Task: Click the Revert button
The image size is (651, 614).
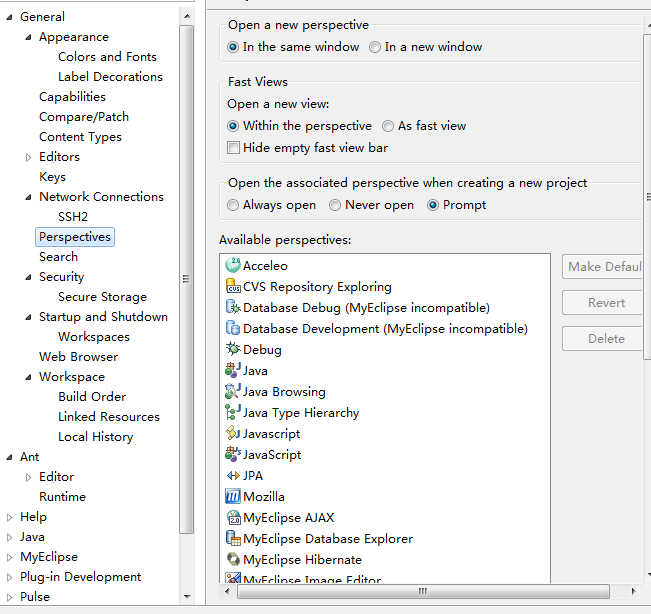Action: pos(602,303)
